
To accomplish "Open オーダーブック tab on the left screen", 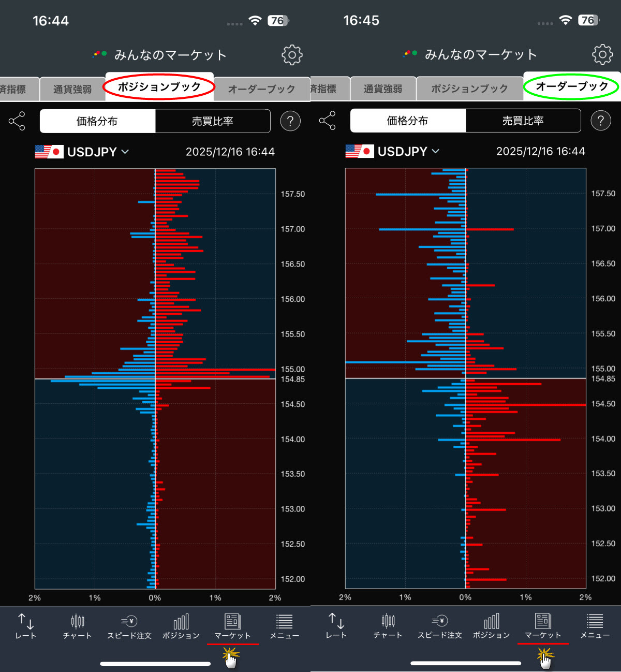I will pos(261,89).
